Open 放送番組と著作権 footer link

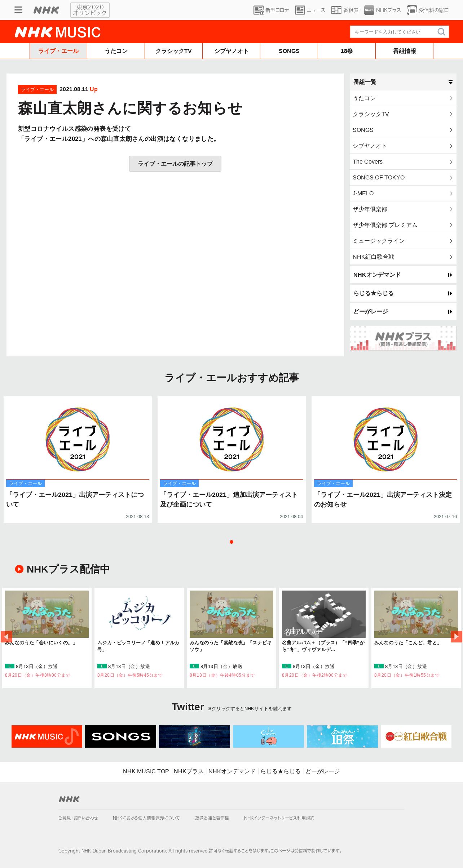[212, 818]
